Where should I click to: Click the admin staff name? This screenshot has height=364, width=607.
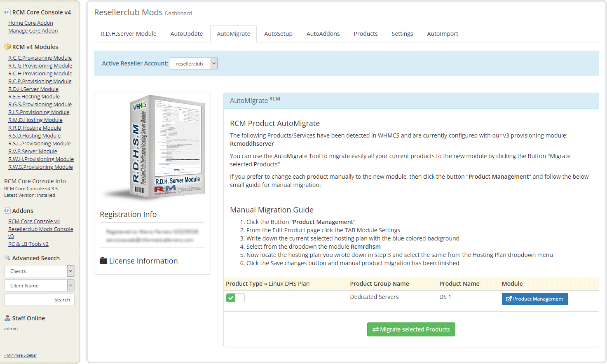[11, 329]
